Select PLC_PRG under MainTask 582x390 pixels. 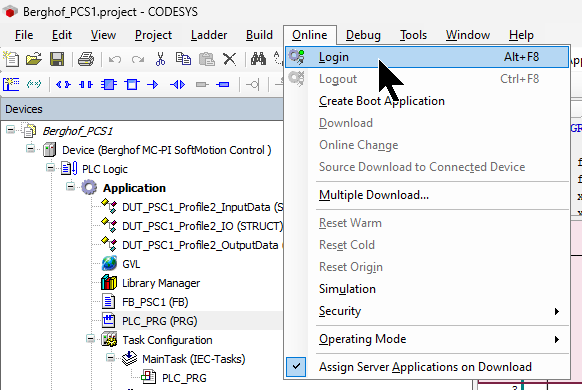pyautogui.click(x=184, y=378)
